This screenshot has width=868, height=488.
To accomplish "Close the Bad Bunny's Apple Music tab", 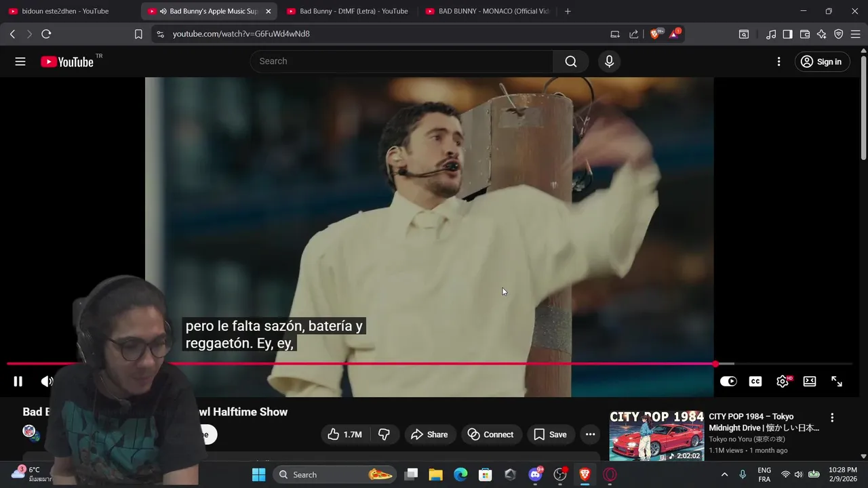I will (x=268, y=11).
